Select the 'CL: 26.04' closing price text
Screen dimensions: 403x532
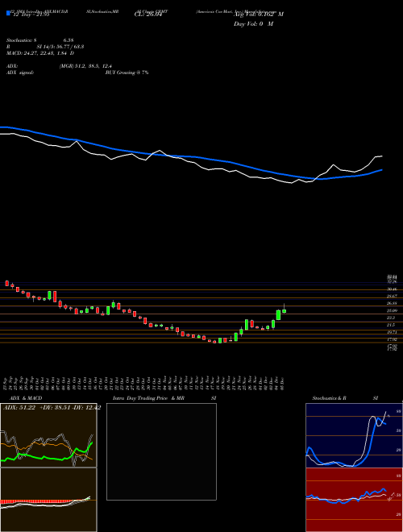(147, 15)
